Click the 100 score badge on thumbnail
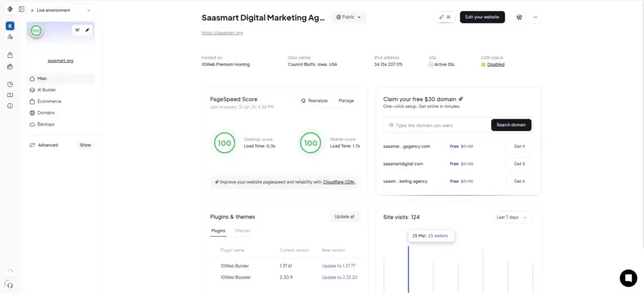This screenshot has height=294, width=644. pos(36,31)
